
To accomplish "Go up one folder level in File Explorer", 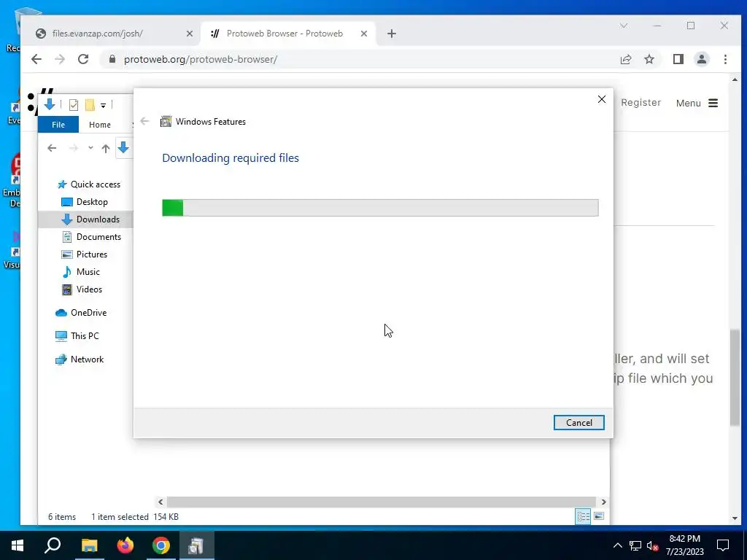I will coord(106,148).
